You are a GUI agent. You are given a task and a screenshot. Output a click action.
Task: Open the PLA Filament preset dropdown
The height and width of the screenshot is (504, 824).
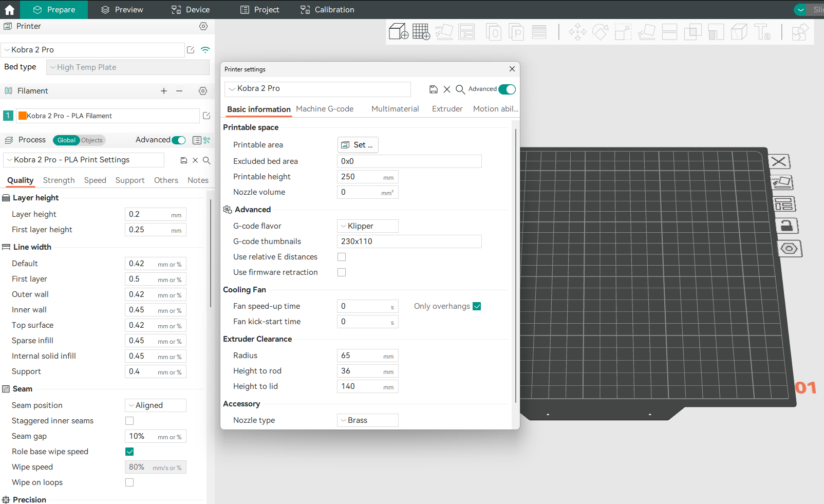[x=108, y=116]
